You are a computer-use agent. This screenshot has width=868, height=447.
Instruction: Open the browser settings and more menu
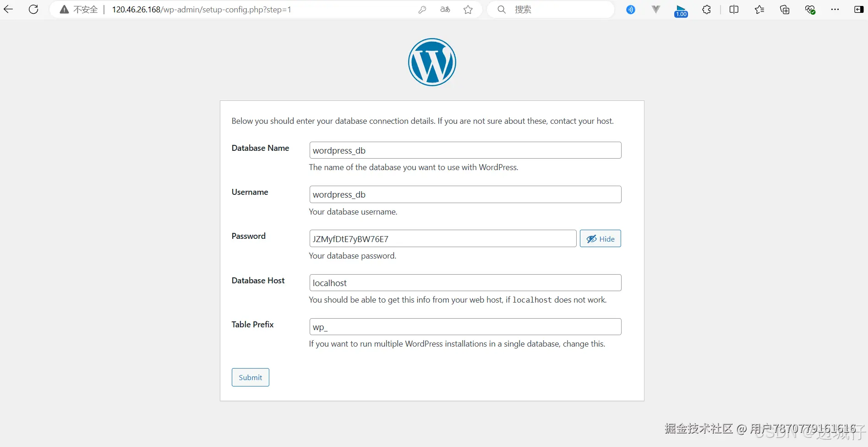point(835,10)
